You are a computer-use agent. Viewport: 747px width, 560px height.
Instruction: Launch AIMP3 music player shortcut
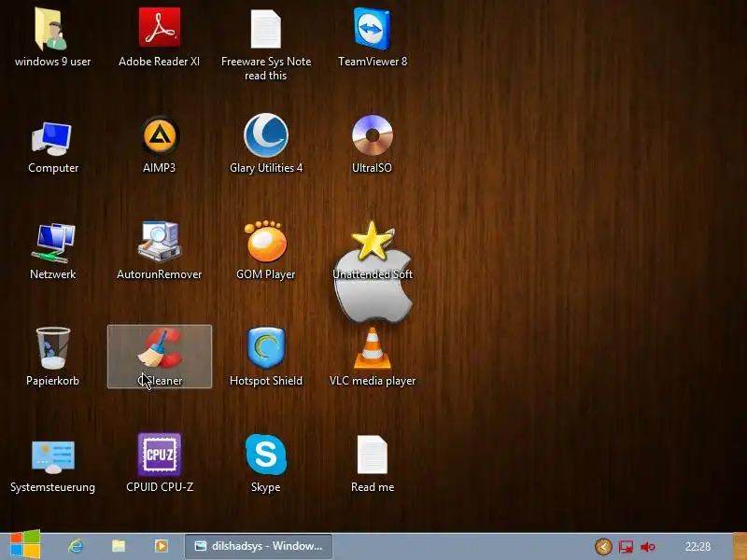click(x=160, y=136)
